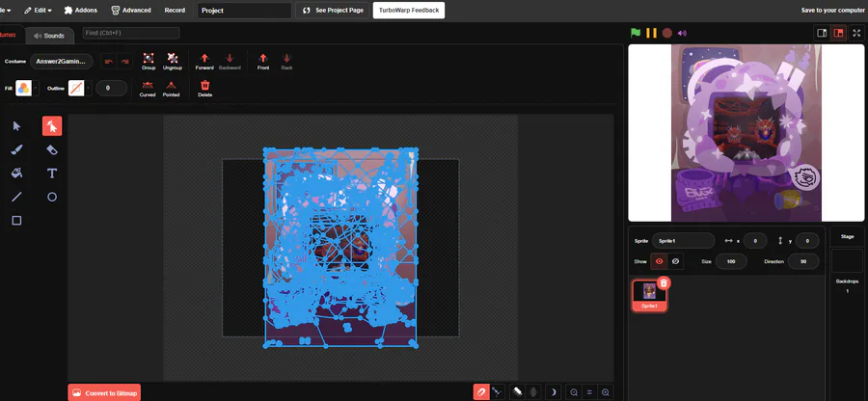The width and height of the screenshot is (868, 401).
Task: Click Save to your computer
Action: 832,10
